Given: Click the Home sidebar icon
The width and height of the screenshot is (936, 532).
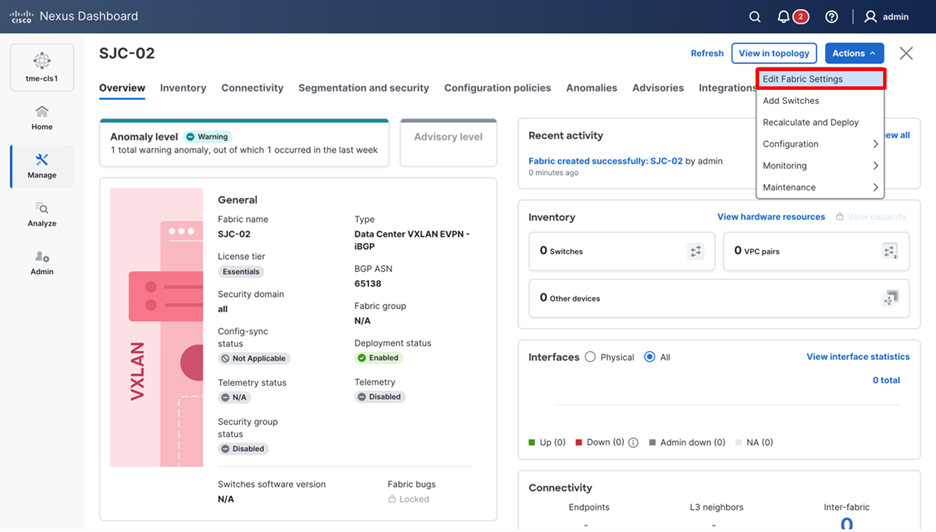Looking at the screenshot, I should tap(41, 117).
